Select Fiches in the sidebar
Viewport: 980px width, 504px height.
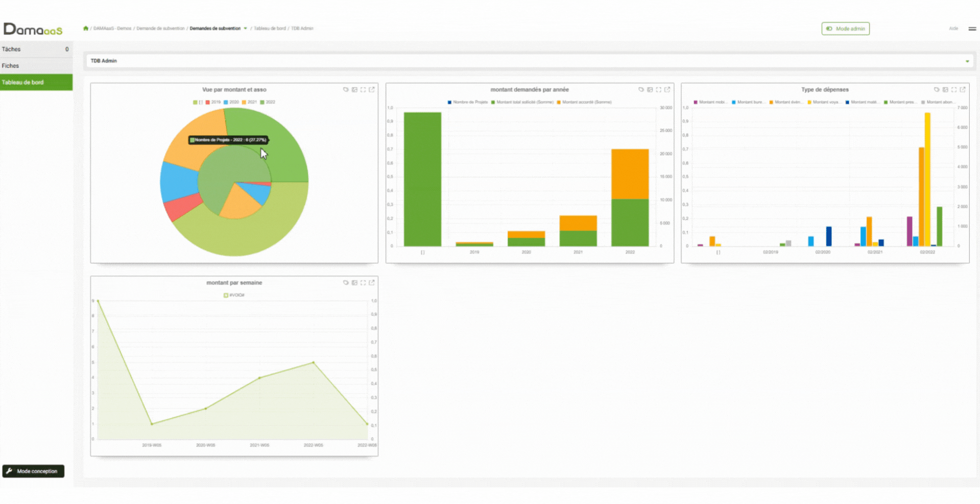tap(36, 66)
